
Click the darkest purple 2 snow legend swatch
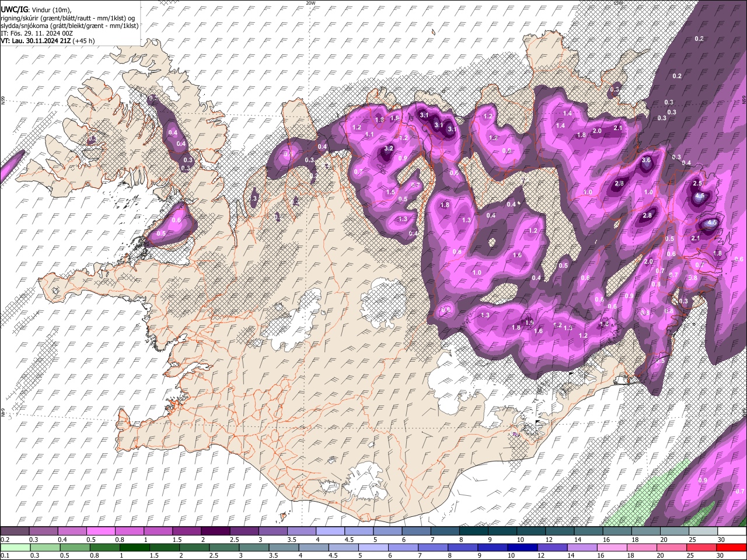215,531
